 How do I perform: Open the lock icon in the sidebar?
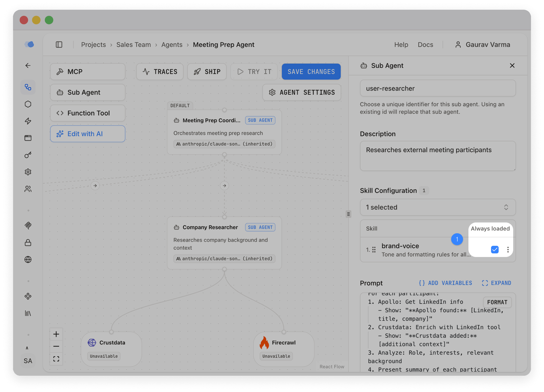point(28,243)
